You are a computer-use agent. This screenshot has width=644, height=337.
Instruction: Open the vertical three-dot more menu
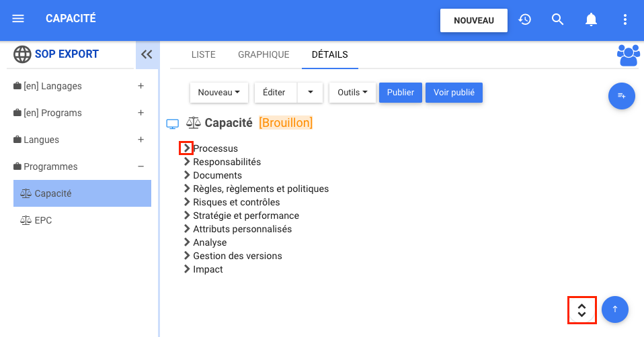(x=625, y=19)
